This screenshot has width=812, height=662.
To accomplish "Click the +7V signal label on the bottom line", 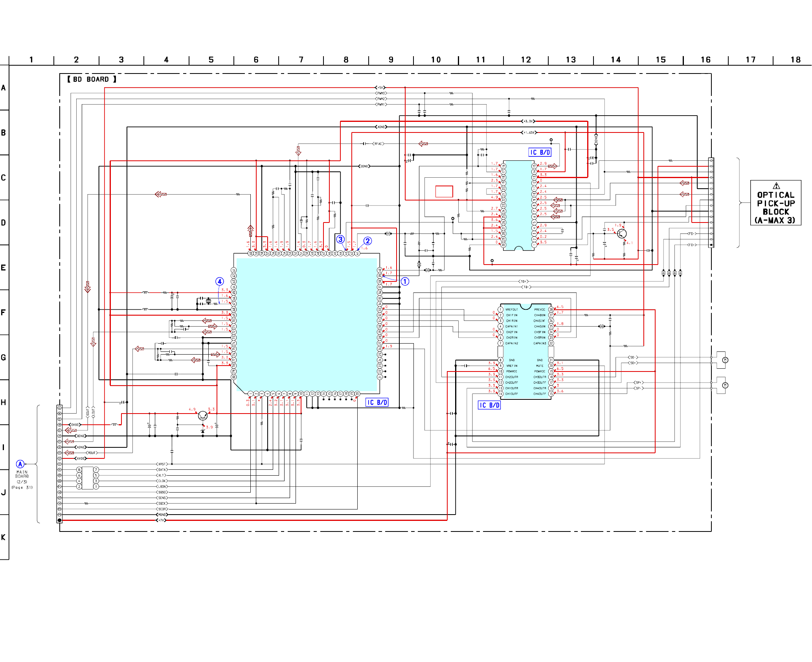I will pyautogui.click(x=162, y=520).
